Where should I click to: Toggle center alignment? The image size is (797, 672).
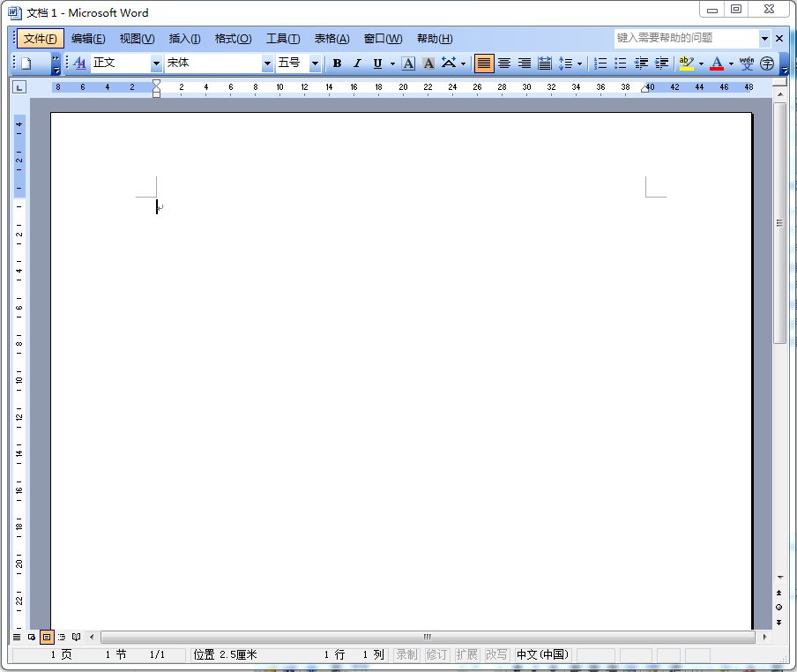(x=504, y=63)
